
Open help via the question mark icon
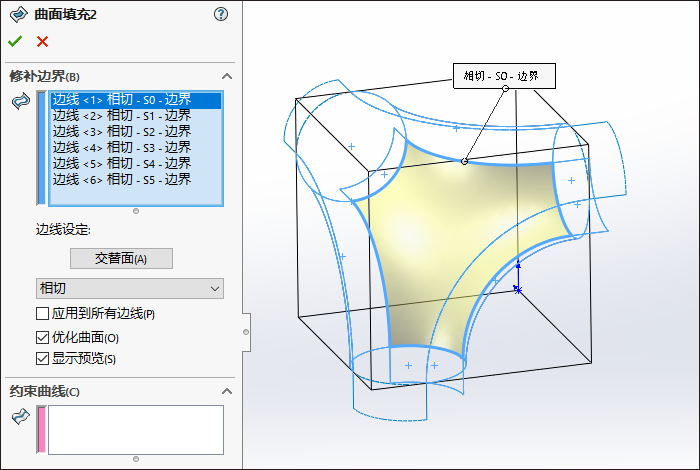click(x=221, y=14)
